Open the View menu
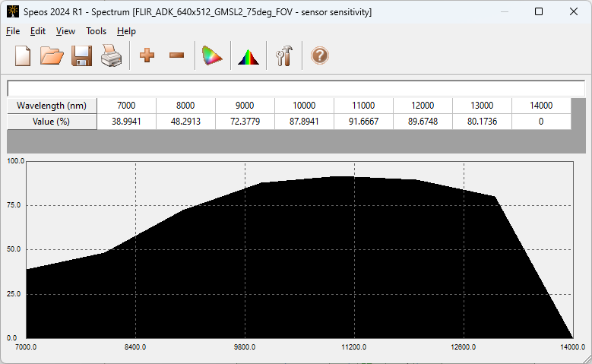The image size is (592, 364). [65, 31]
